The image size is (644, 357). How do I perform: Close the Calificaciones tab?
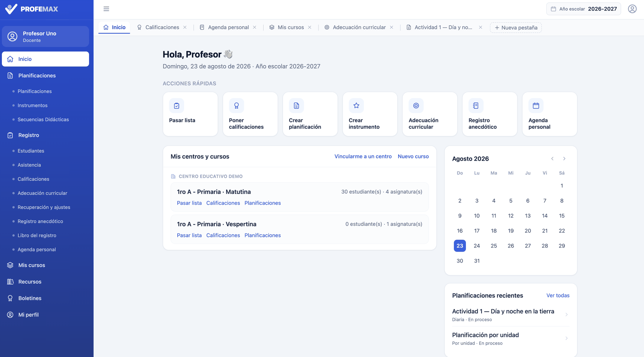[185, 27]
